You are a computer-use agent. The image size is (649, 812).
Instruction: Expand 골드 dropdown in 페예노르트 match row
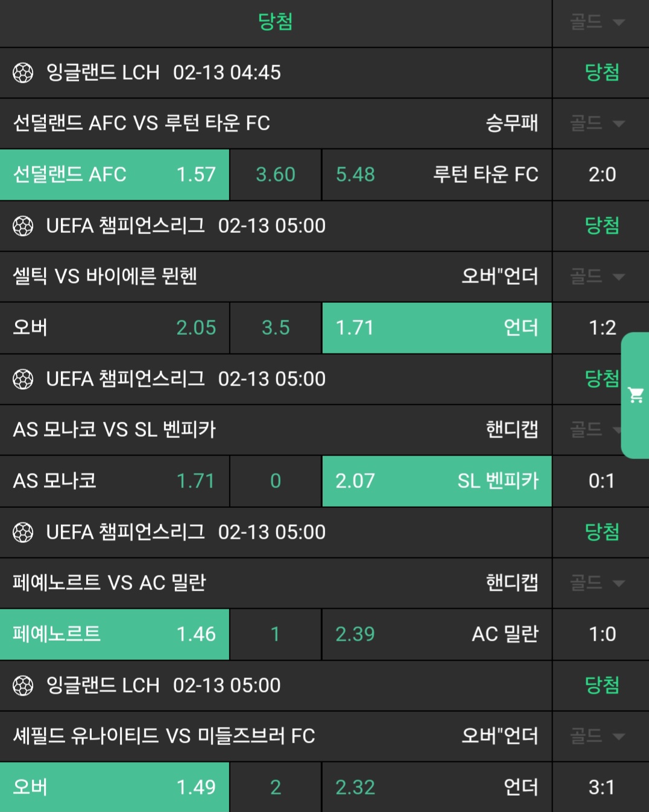pos(597,583)
